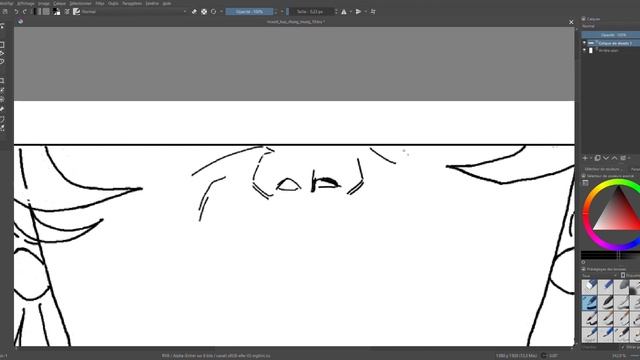640x360 pixels.
Task: Toggle vertical mirror tool icon
Action: [x=358, y=12]
